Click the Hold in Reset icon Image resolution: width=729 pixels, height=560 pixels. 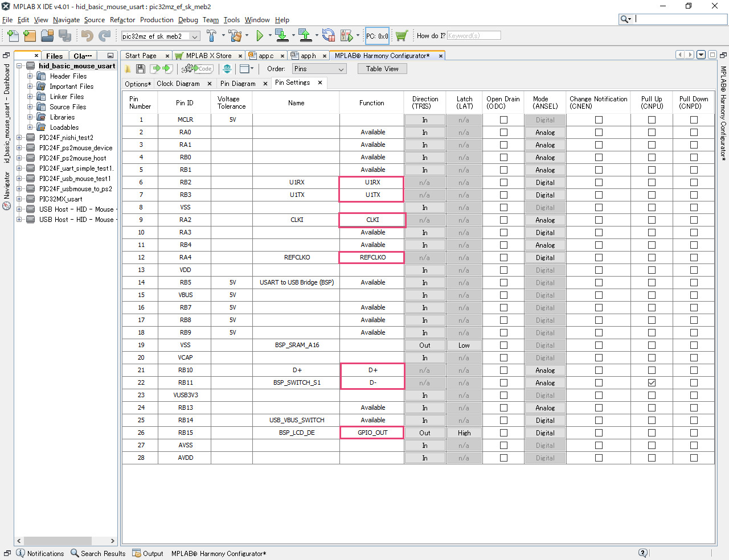[x=328, y=36]
